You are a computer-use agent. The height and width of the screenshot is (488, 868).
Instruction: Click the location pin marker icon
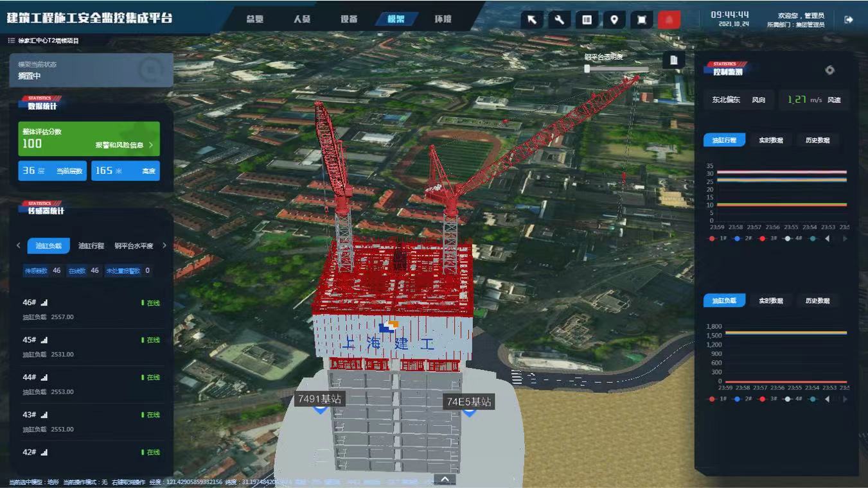point(614,20)
